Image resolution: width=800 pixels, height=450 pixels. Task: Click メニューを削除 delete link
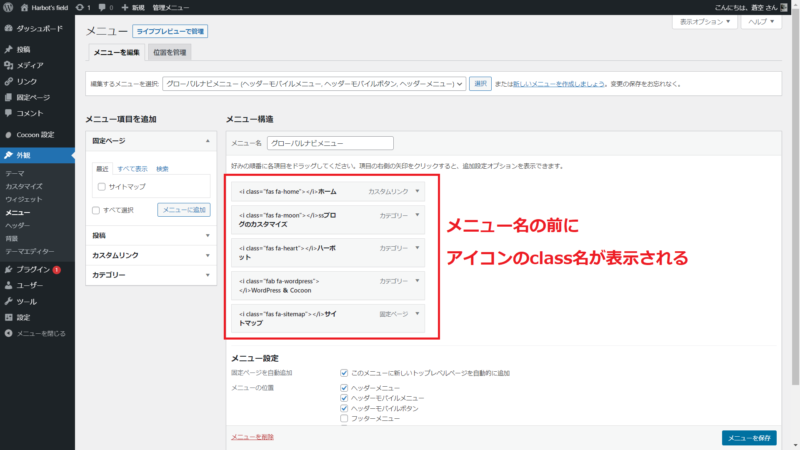click(x=253, y=437)
